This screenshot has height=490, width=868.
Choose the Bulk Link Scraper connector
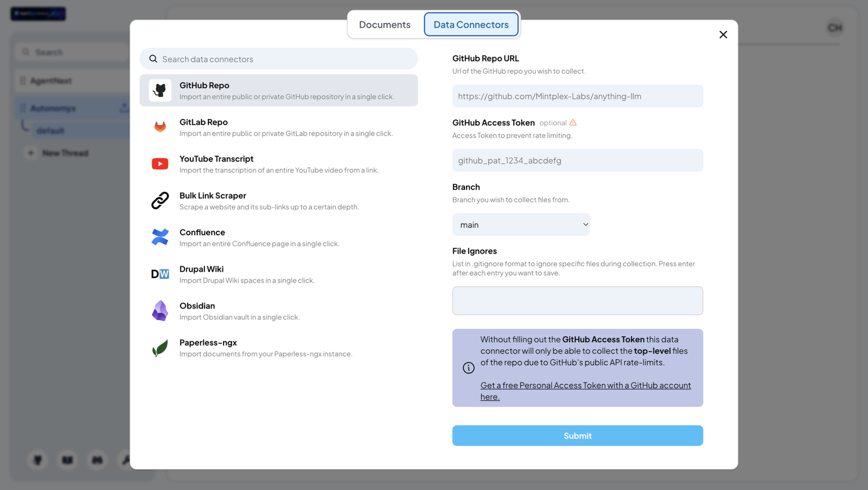(x=278, y=200)
